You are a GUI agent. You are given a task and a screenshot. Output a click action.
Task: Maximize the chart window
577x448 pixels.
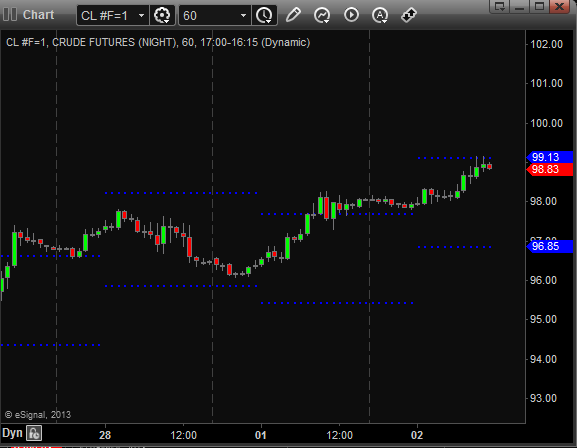pyautogui.click(x=539, y=6)
